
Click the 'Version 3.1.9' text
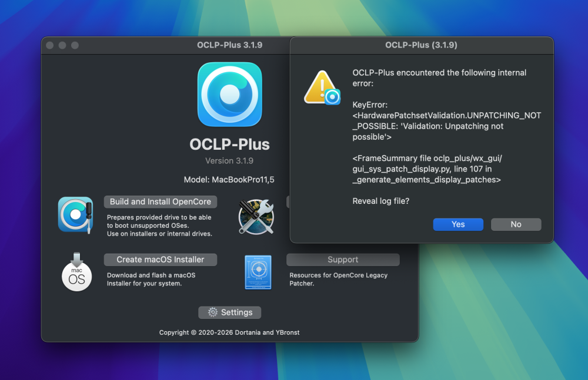click(x=229, y=161)
